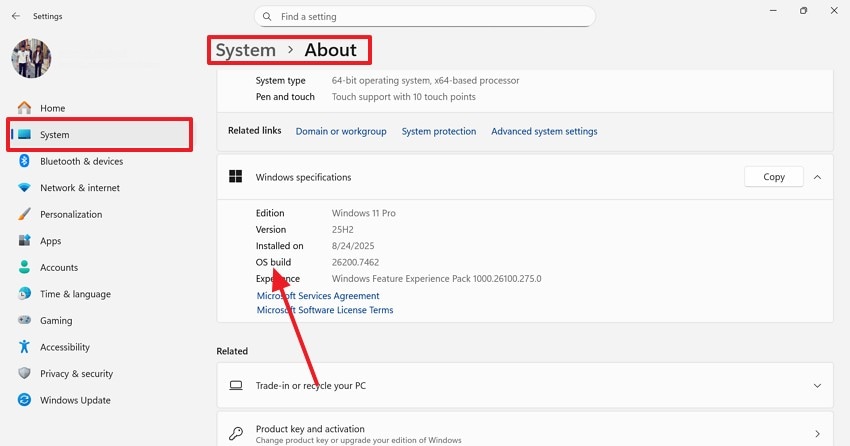Click the back arrow icon beside Settings
The height and width of the screenshot is (446, 850).
click(x=16, y=16)
